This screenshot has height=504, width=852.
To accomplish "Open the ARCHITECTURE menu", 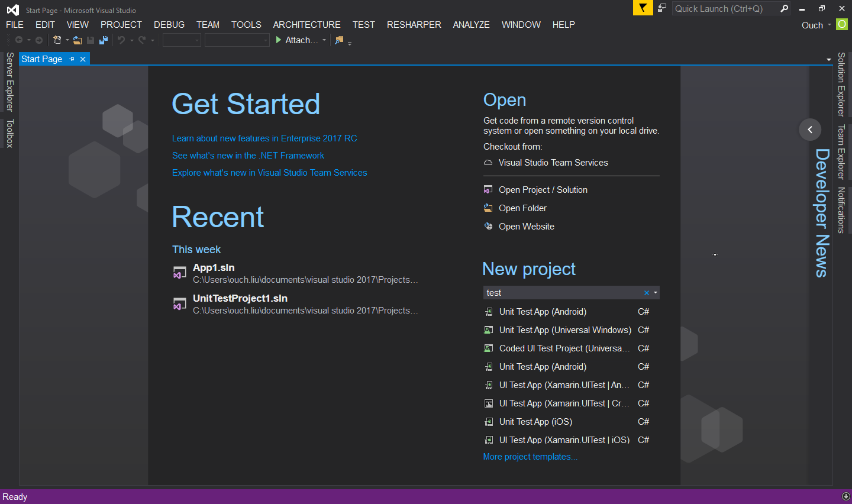I will pyautogui.click(x=306, y=25).
